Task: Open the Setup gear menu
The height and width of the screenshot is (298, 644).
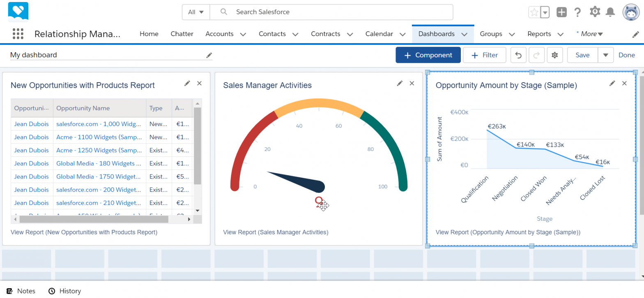Action: coord(594,12)
